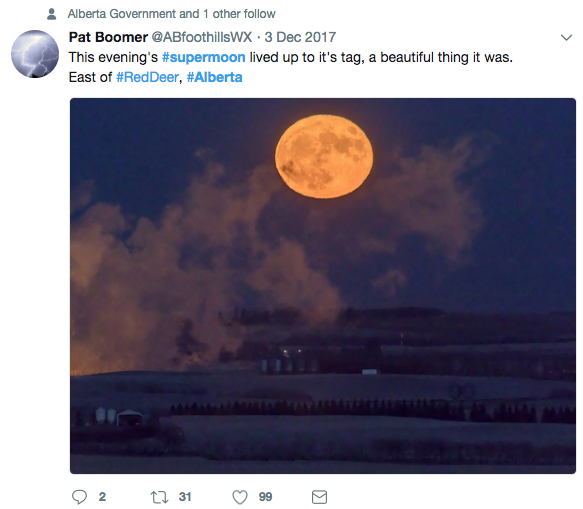Retweet this supermoon tweet

click(159, 497)
